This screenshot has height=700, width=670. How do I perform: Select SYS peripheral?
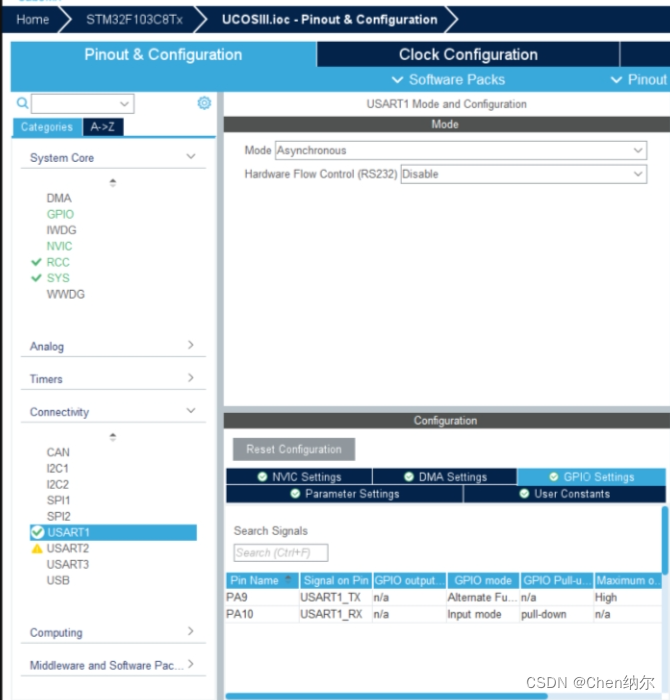58,278
